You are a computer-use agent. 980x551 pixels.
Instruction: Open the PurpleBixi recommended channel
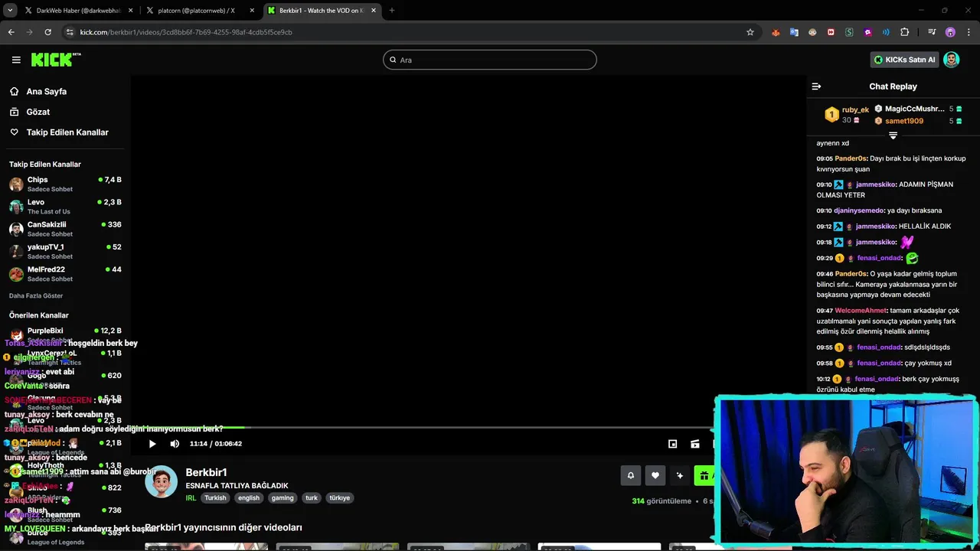click(65, 334)
